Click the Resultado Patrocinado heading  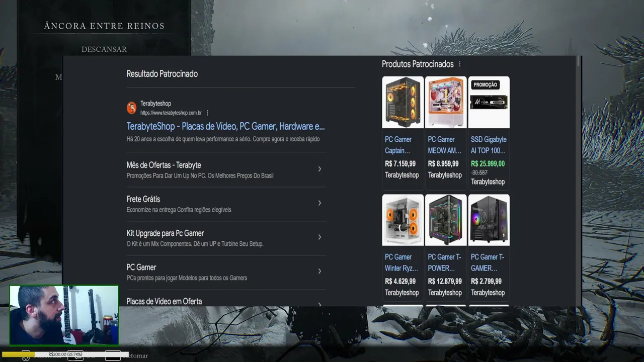[x=162, y=74]
